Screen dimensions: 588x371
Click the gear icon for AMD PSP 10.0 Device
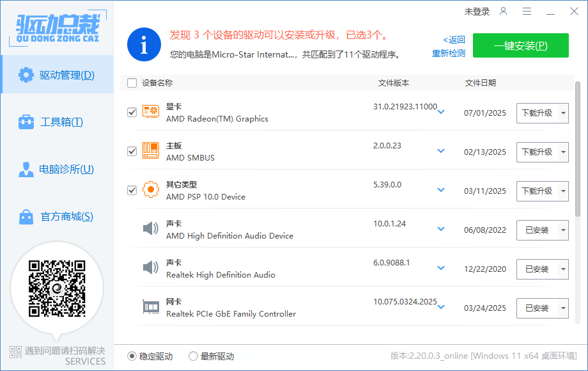click(151, 189)
